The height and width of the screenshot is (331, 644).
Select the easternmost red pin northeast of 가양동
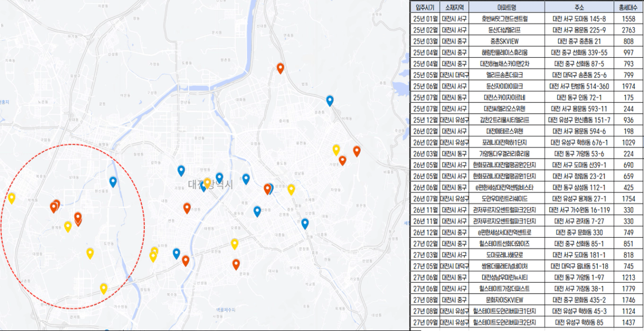pos(357,151)
